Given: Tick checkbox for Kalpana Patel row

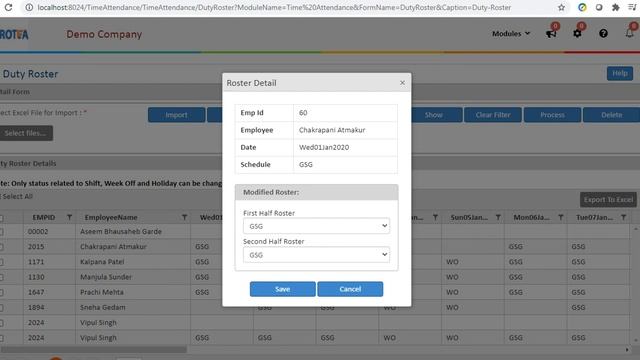Looking at the screenshot, I should (2, 262).
